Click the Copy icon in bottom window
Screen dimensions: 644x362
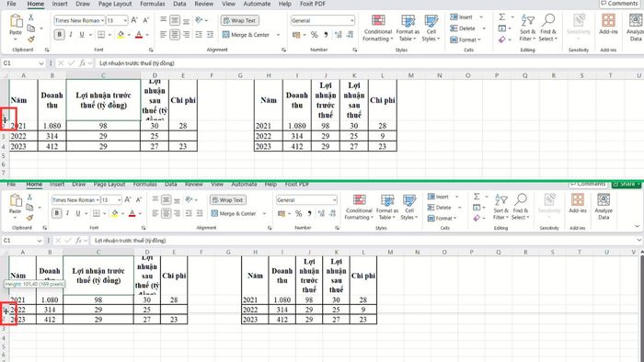(x=29, y=207)
